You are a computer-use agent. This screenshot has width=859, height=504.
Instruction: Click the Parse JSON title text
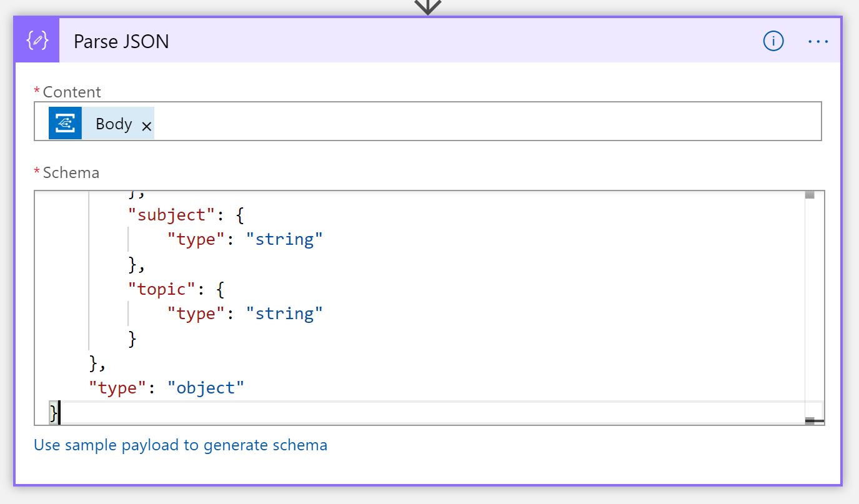121,41
